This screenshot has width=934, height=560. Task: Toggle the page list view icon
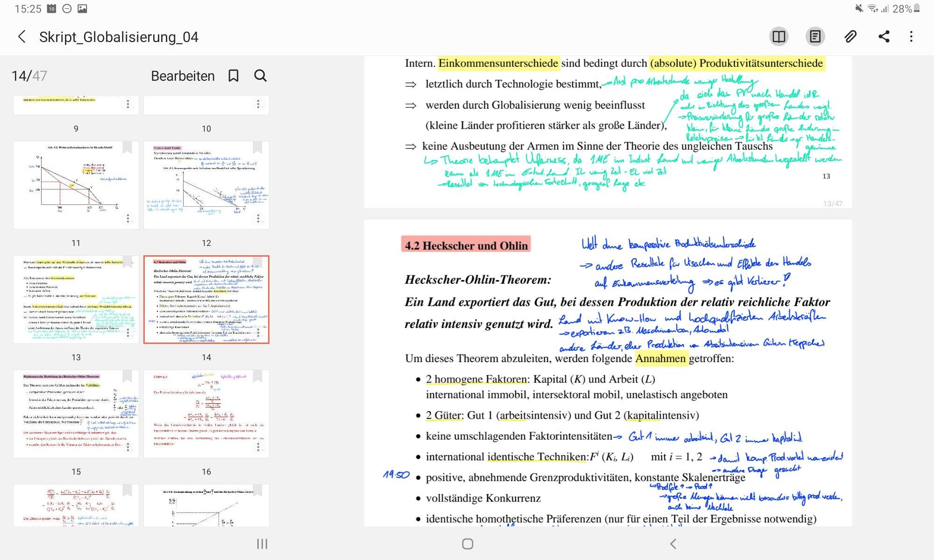tap(815, 37)
